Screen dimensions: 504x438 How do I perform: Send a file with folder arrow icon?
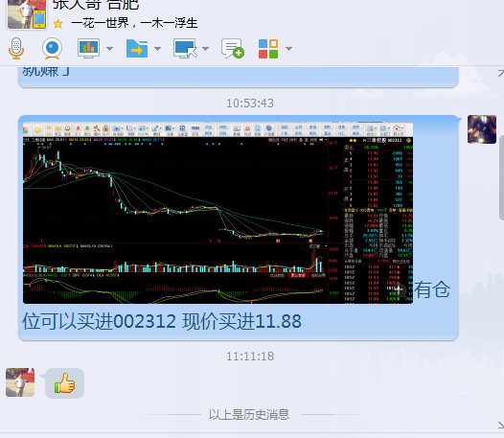[x=137, y=49]
